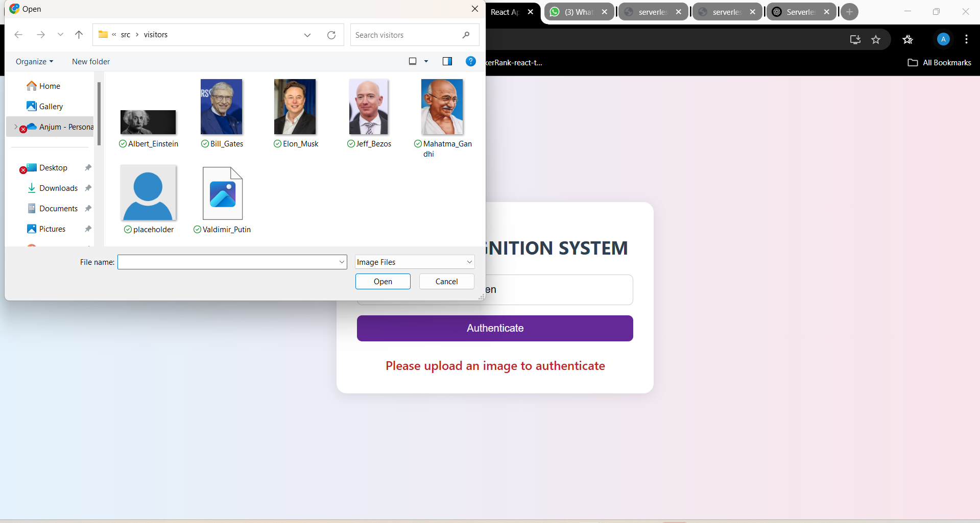Unpin Documents using its pin icon
Screen dimensions: 980x523
click(88, 209)
